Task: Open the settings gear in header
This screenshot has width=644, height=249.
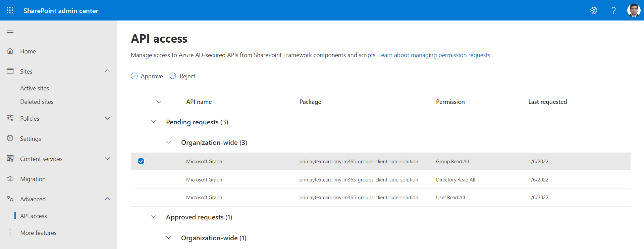Action: pyautogui.click(x=594, y=10)
